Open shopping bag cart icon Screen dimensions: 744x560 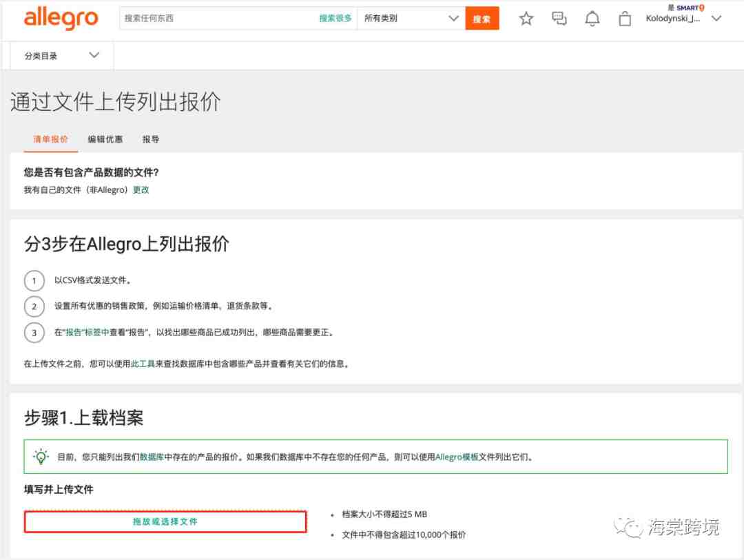click(625, 19)
